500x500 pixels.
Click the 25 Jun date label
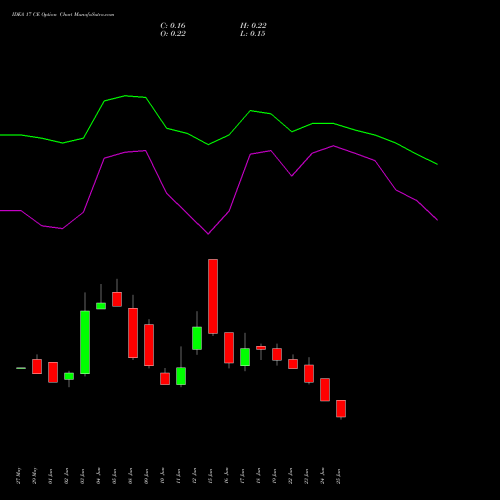pos(339,476)
